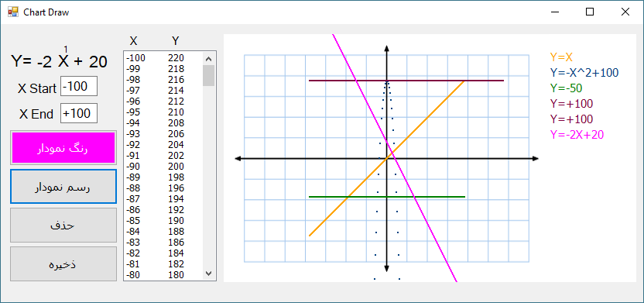This screenshot has height=303, width=644.
Task: Click the رسم نمودار draw chart button
Action: tap(63, 187)
